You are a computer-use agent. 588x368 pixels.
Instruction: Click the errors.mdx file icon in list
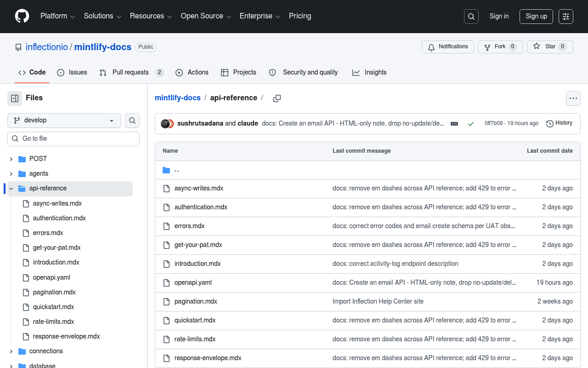pyautogui.click(x=166, y=226)
